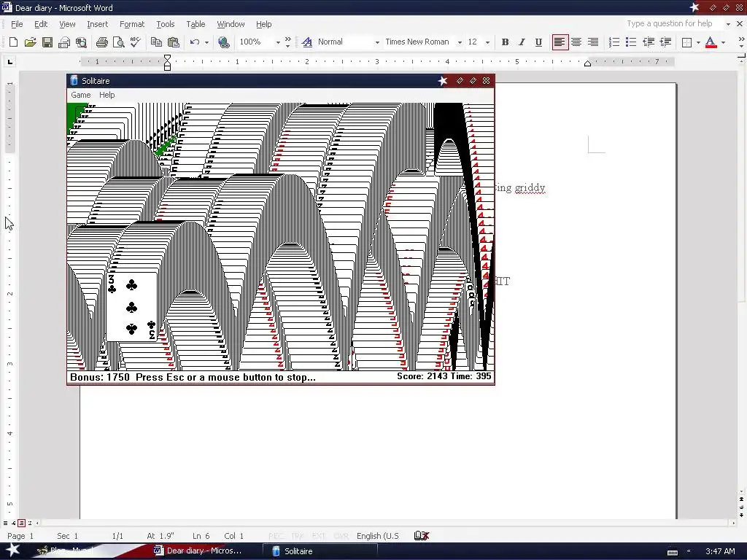747x560 pixels.
Task: Click the English (U.S language indicator
Action: pos(378,536)
